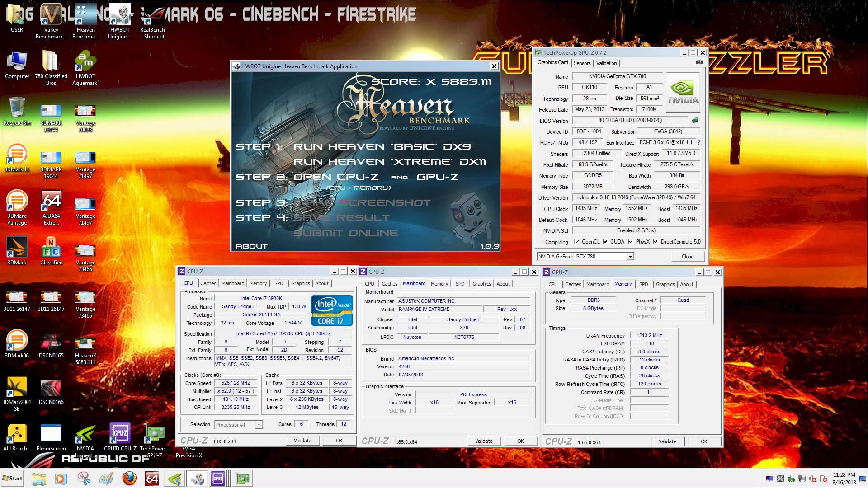Toggle the DirectCompute 5.0 checkbox
The width and height of the screenshot is (868, 488).
[656, 242]
